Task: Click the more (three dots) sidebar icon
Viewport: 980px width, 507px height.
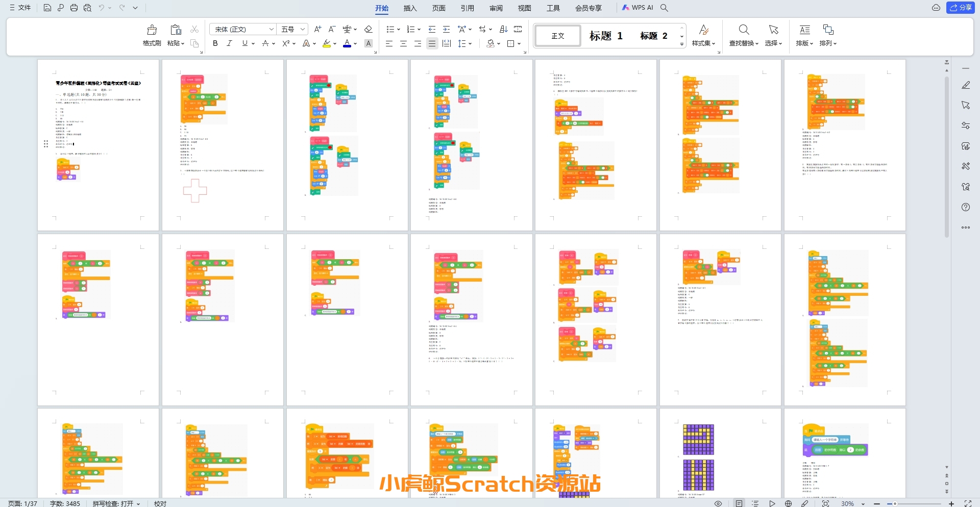Action: (x=966, y=227)
